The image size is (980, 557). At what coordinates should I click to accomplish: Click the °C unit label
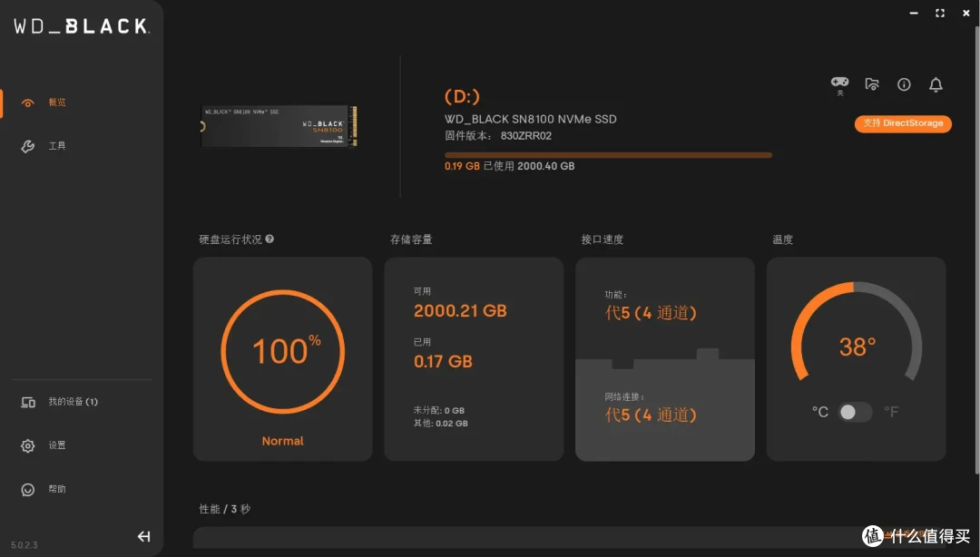[x=820, y=412]
